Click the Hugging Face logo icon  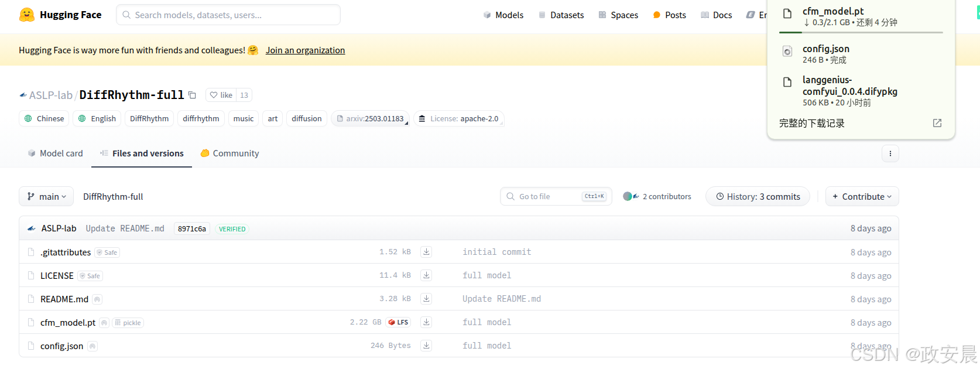tap(27, 15)
